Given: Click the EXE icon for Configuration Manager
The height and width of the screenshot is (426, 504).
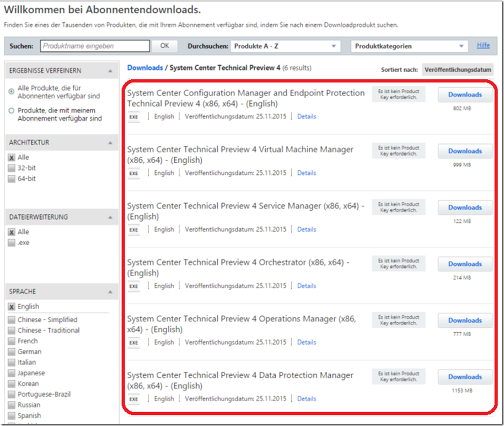Looking at the screenshot, I should (x=133, y=117).
